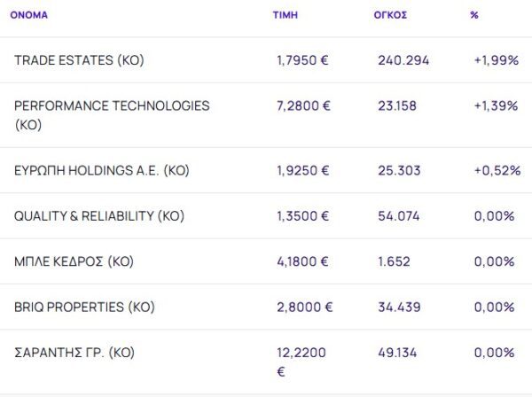Sort by the % change column header
Image resolution: width=532 pixels, height=397 pixels.
[x=474, y=15]
